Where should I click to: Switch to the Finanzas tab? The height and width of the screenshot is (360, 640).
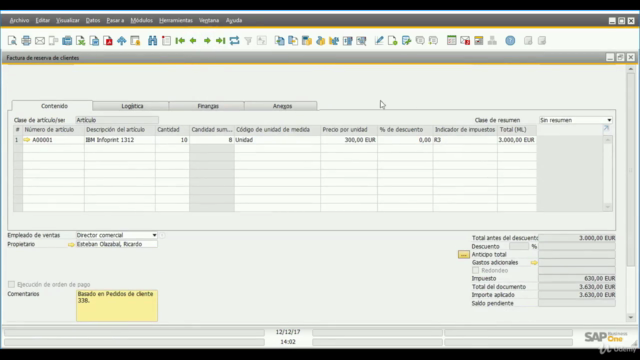208,106
